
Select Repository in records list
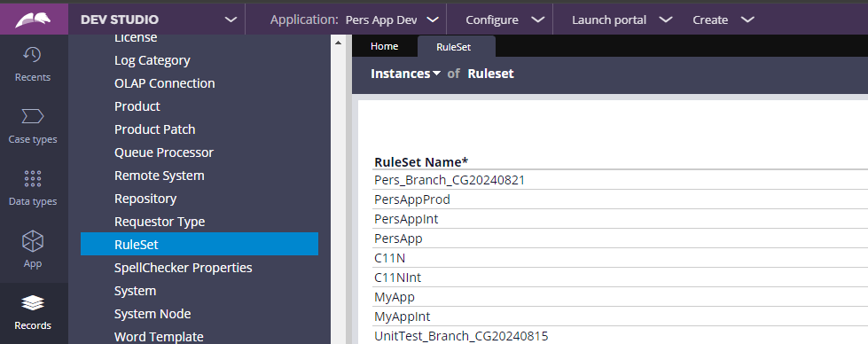click(145, 199)
